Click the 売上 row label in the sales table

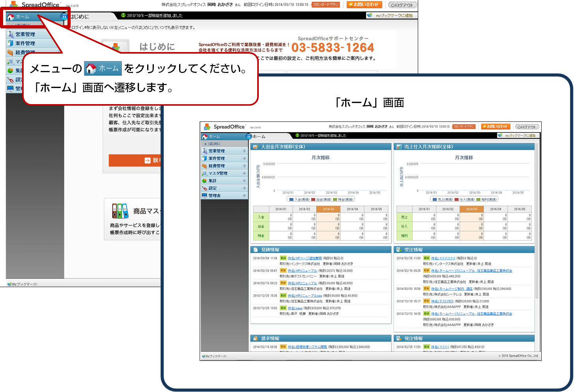pyautogui.click(x=404, y=217)
